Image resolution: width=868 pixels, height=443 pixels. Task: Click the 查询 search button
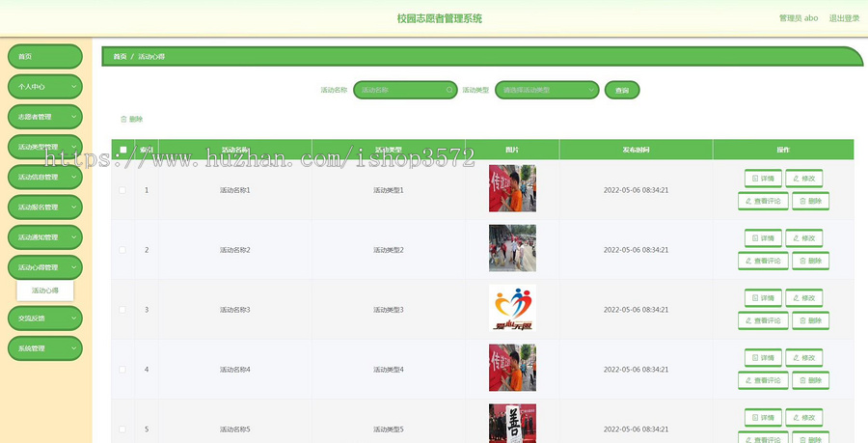622,91
